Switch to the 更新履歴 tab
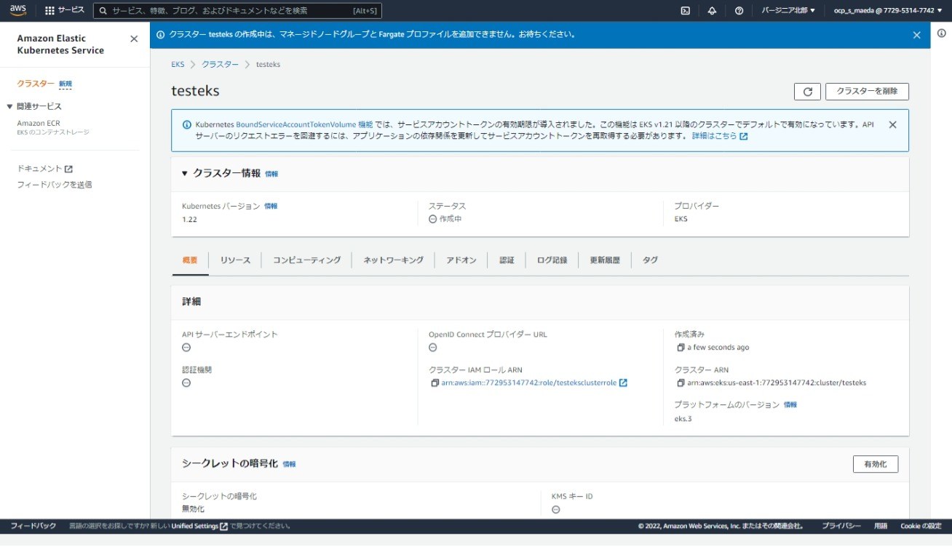Viewport: 952px width, 560px height. (x=605, y=260)
